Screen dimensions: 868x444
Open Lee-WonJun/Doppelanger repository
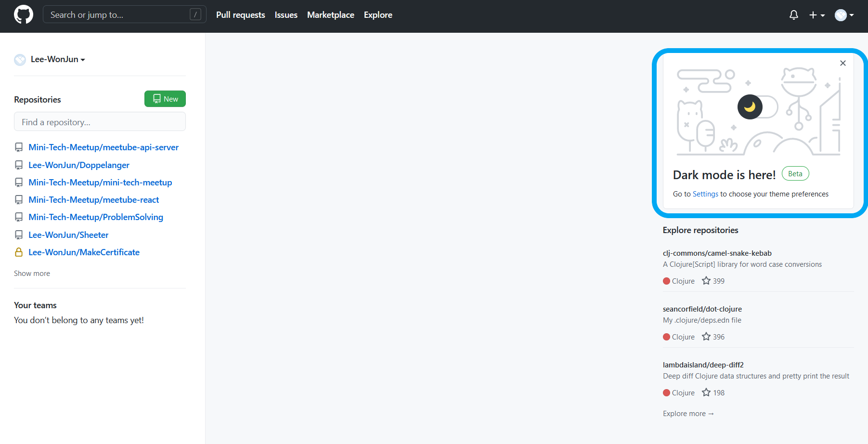pos(79,165)
